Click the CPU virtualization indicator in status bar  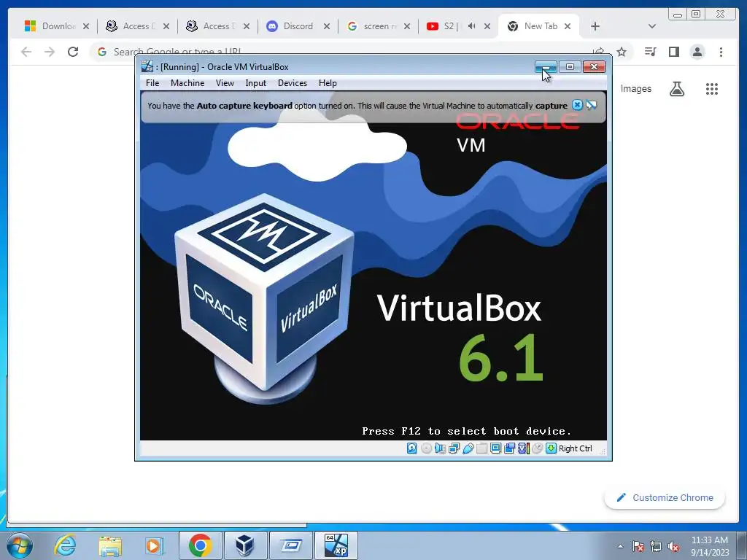coord(523,448)
